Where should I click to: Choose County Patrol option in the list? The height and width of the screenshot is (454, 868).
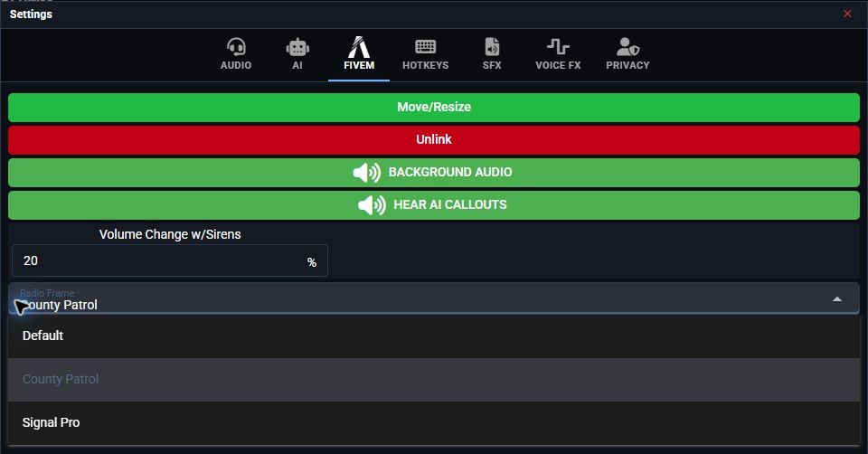433,379
